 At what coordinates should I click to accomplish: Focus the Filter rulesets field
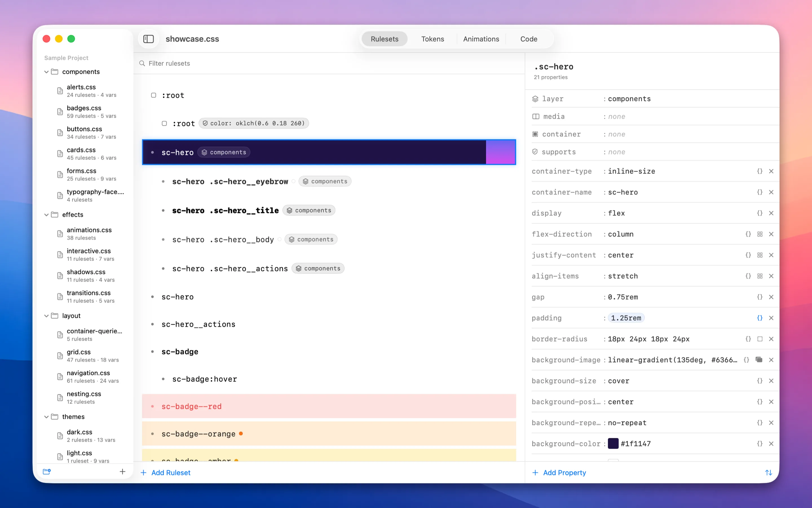pos(329,63)
